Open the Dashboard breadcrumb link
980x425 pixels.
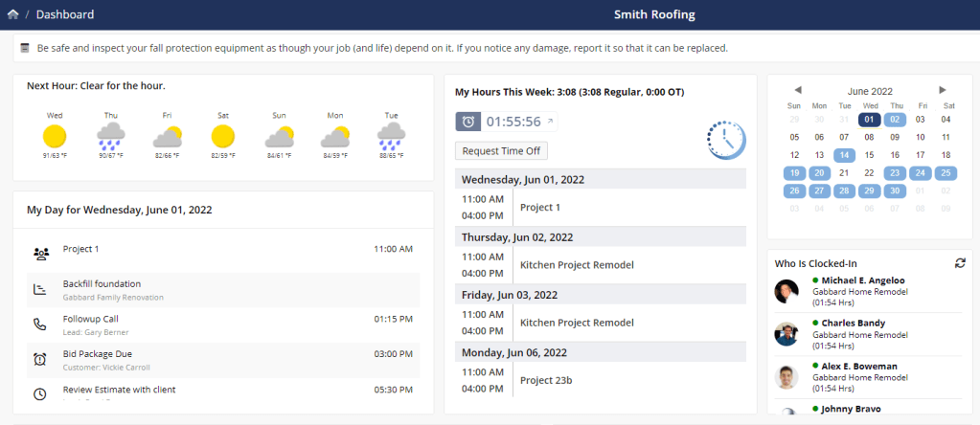coord(65,14)
